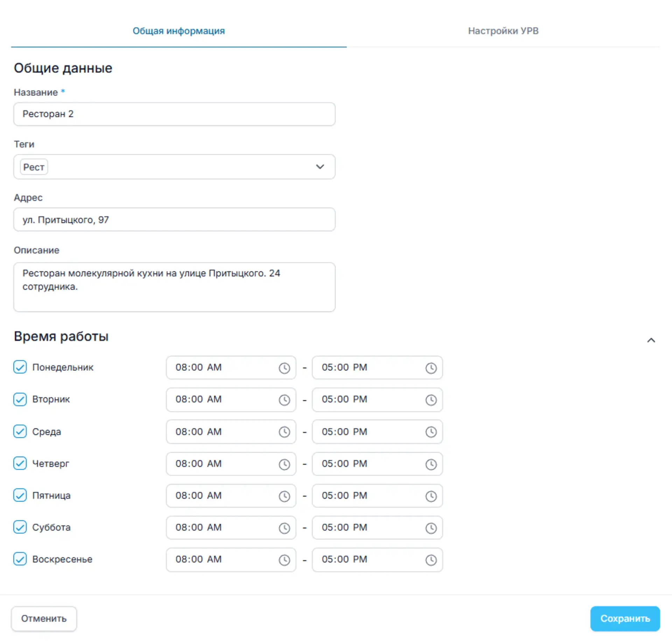The image size is (672, 641).
Task: Open time picker for Wednesday start time
Action: [x=284, y=432]
